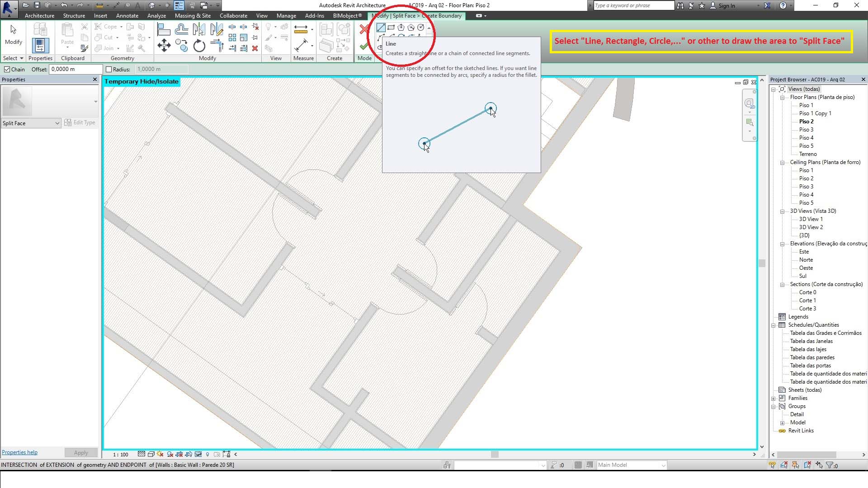Collapse the Floor Plans tree node
Screen dimensions: 868x488
tap(782, 97)
